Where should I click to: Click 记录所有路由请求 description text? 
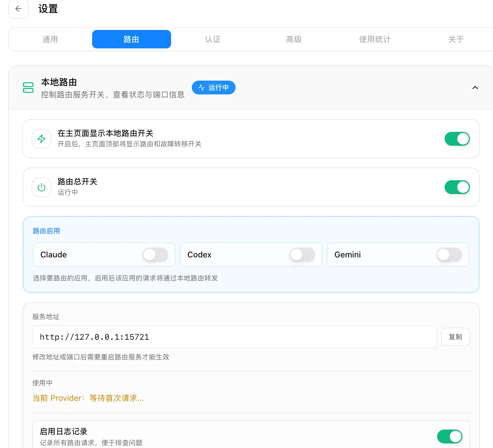point(91,443)
